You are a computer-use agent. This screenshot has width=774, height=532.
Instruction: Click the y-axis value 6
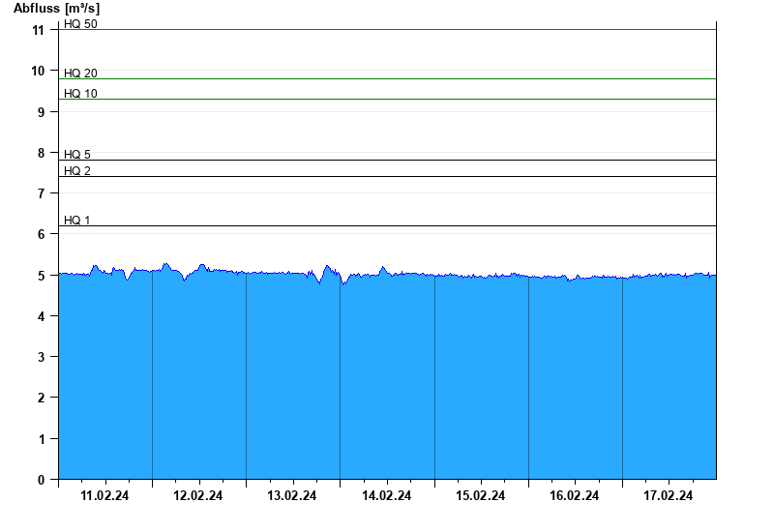click(x=41, y=234)
